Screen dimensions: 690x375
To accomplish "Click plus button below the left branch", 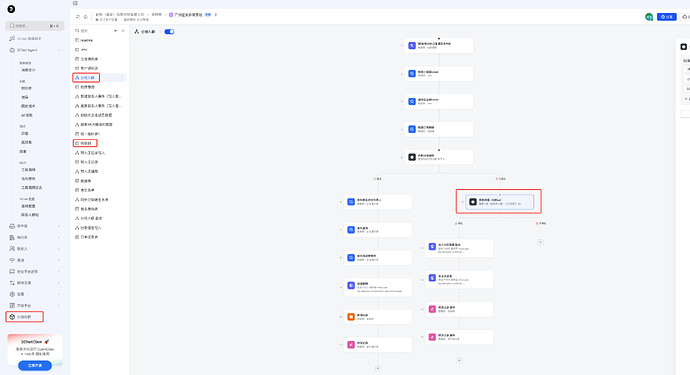I will 378,368.
